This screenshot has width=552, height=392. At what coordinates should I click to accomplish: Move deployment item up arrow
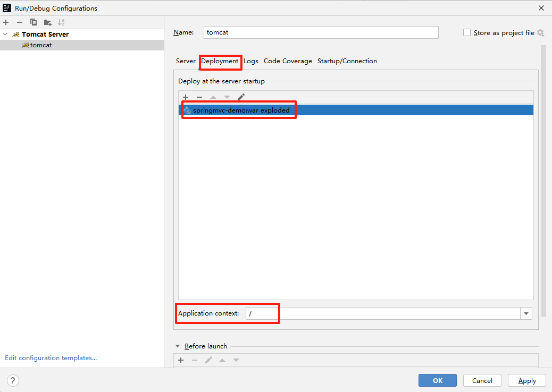click(213, 97)
